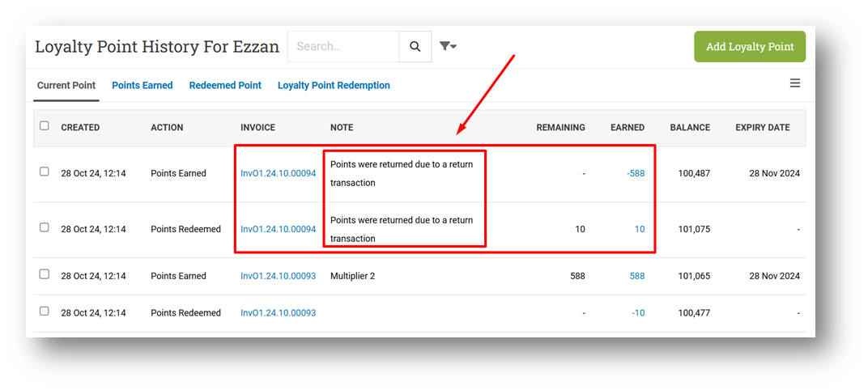Check the row with balance 101,075
This screenshot has height=390, width=868.
[45, 227]
